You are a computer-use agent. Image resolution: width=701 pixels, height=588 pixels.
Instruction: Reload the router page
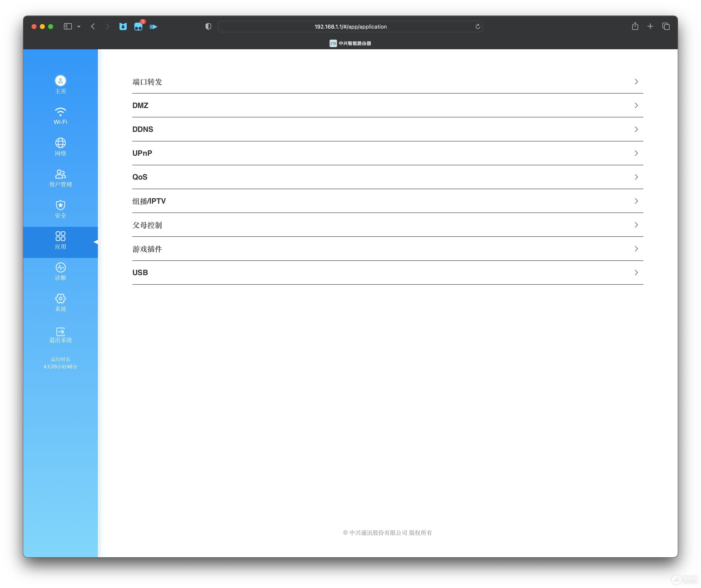click(x=478, y=26)
